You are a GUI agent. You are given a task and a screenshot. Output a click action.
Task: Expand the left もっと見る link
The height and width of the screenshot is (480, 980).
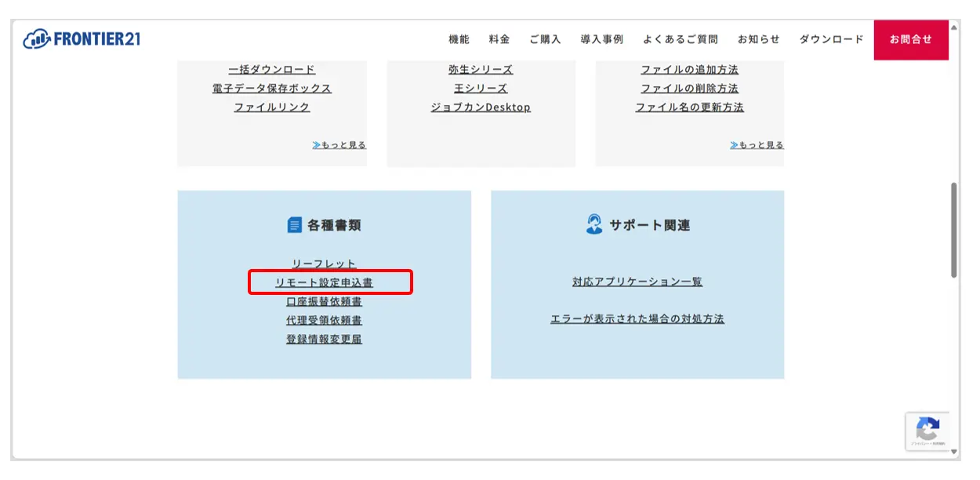pyautogui.click(x=339, y=145)
